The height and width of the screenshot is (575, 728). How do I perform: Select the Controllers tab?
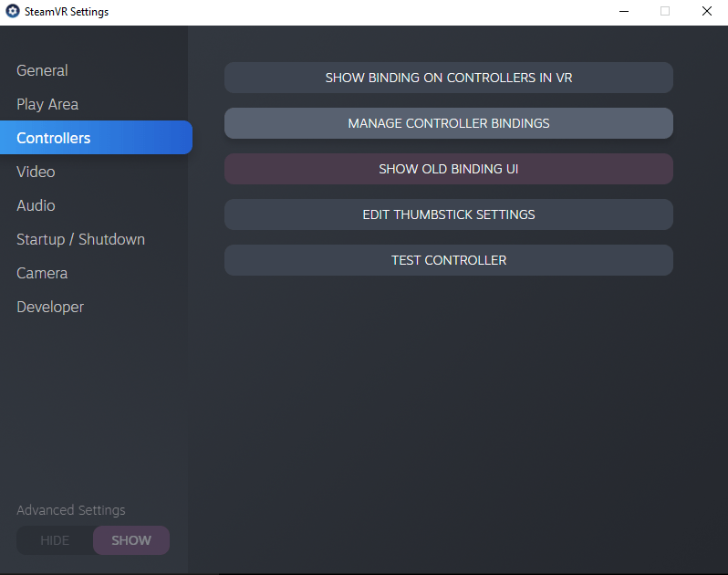(54, 138)
